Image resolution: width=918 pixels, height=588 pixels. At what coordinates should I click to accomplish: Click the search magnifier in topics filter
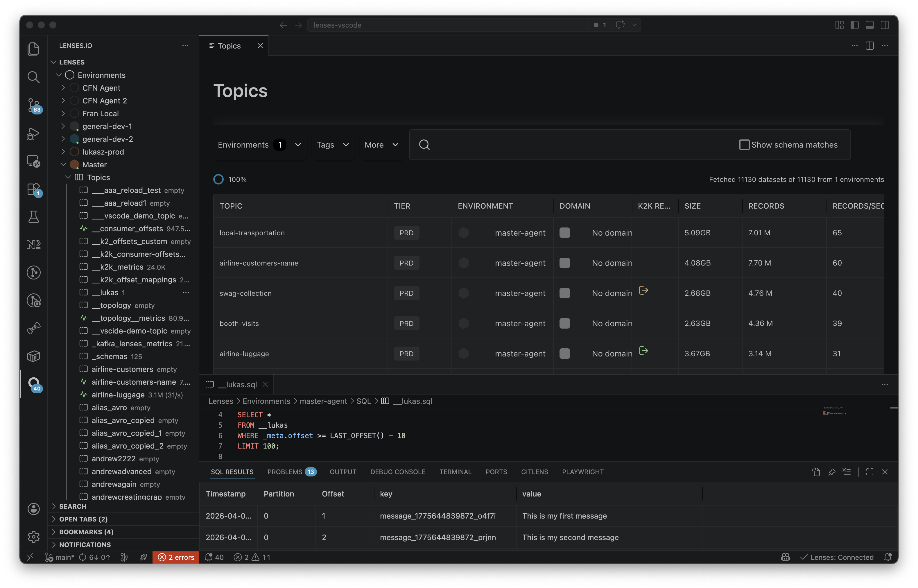tap(424, 145)
